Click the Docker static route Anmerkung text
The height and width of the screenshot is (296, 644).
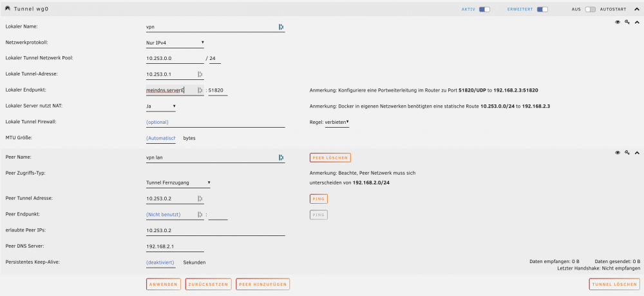[x=430, y=106]
